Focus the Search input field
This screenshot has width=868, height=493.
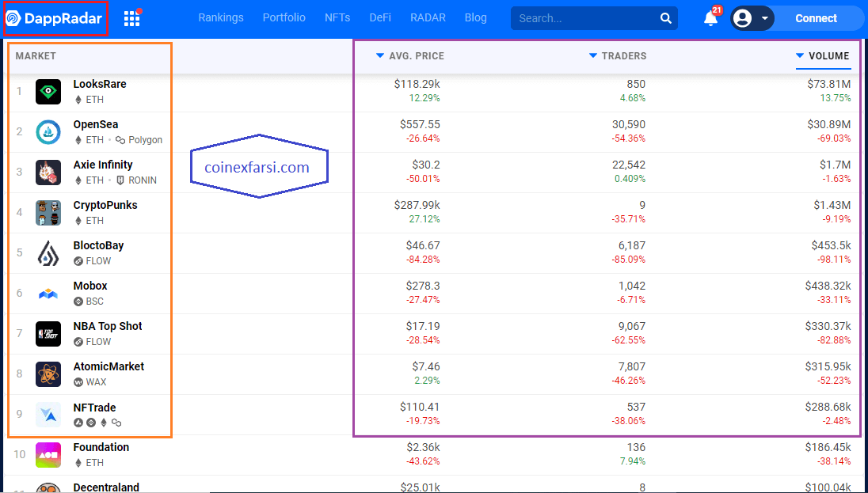pos(582,18)
